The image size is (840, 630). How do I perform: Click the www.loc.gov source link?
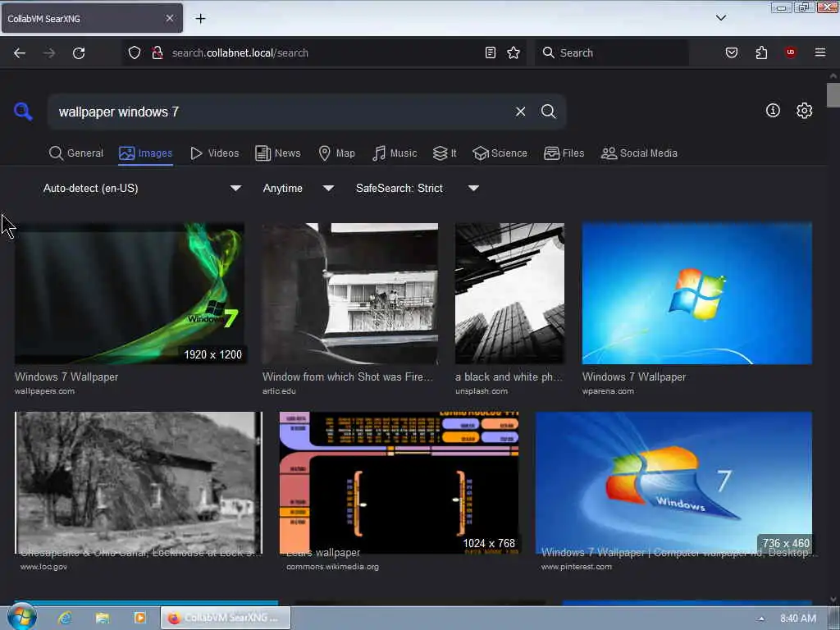click(44, 567)
